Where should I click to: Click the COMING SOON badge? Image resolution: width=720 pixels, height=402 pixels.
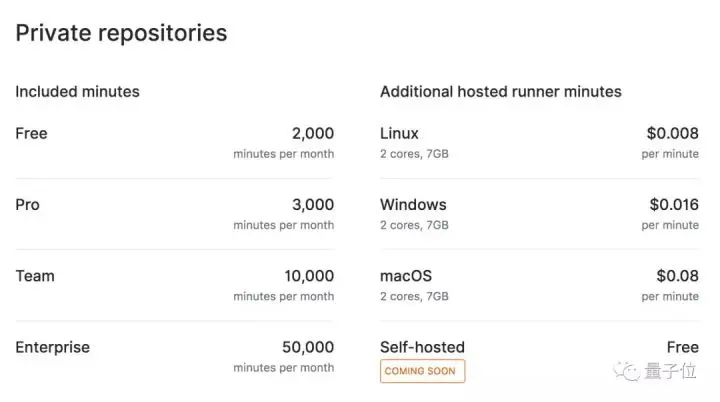422,371
